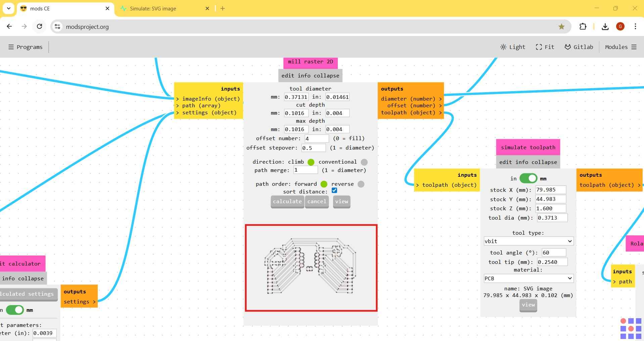Toggle the sort distance checkbox
This screenshot has height=341, width=644.
click(334, 190)
